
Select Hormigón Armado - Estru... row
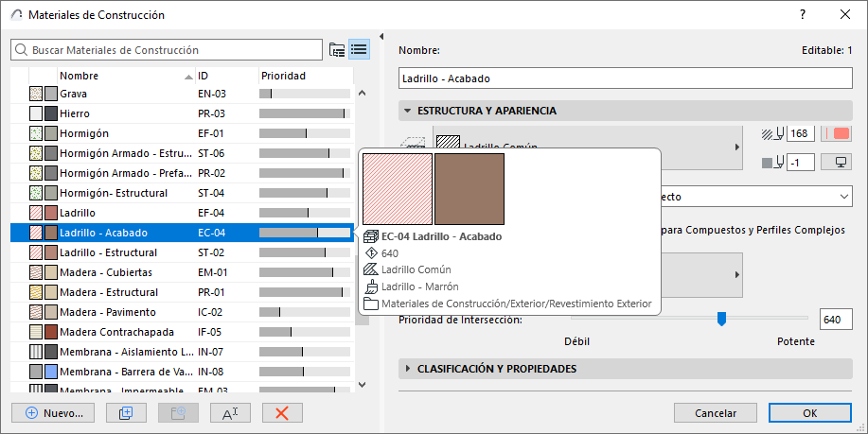coord(182,153)
